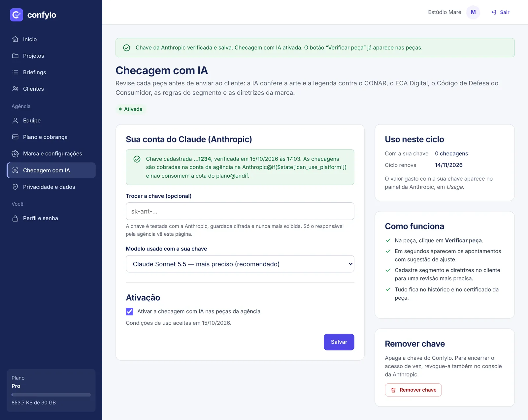Expand the Claude Sonnet 5.5 model dropdown
This screenshot has height=420, width=528.
[240, 264]
